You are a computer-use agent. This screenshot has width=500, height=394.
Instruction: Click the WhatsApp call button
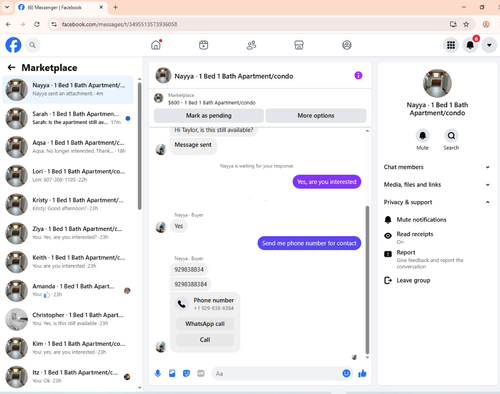click(x=205, y=324)
